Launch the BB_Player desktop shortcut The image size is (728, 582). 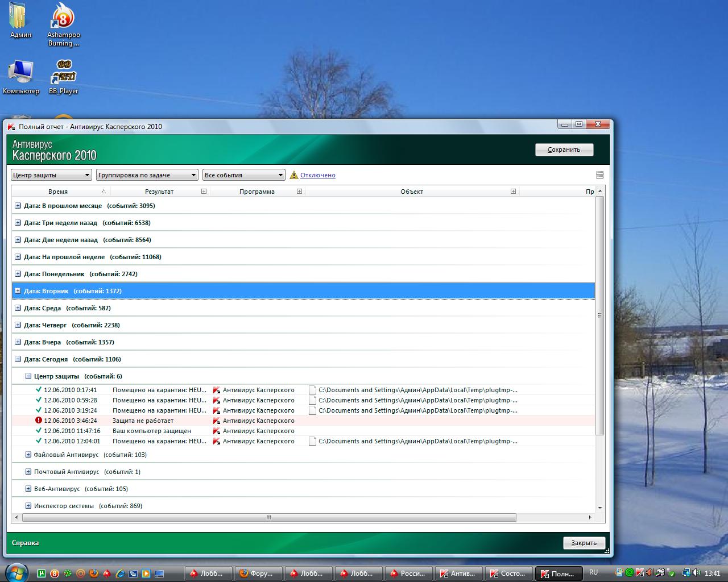click(x=63, y=77)
